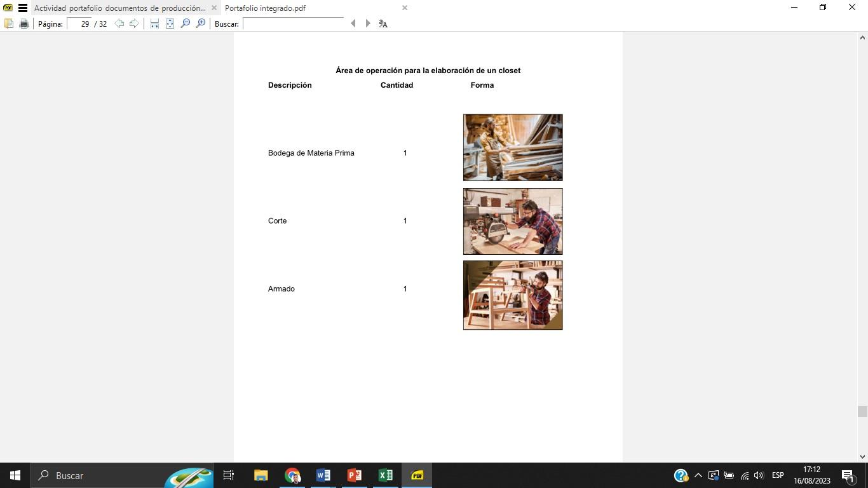Click the Buscar search input field

[x=293, y=24]
